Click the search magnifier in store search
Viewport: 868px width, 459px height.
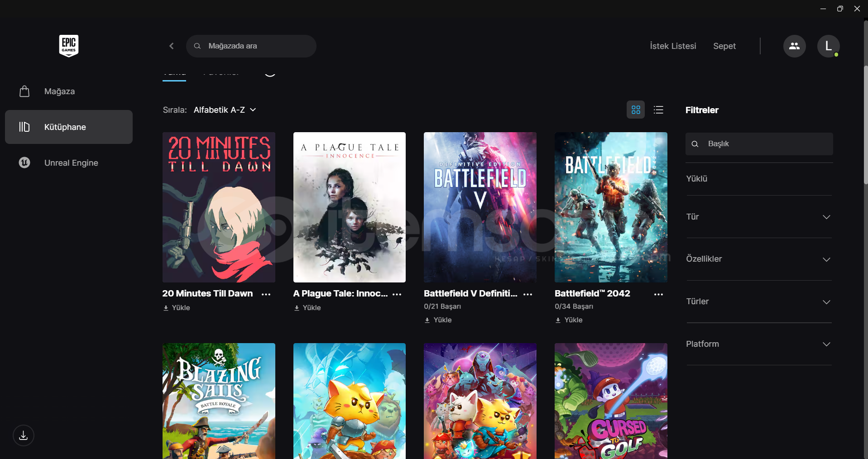click(x=197, y=46)
